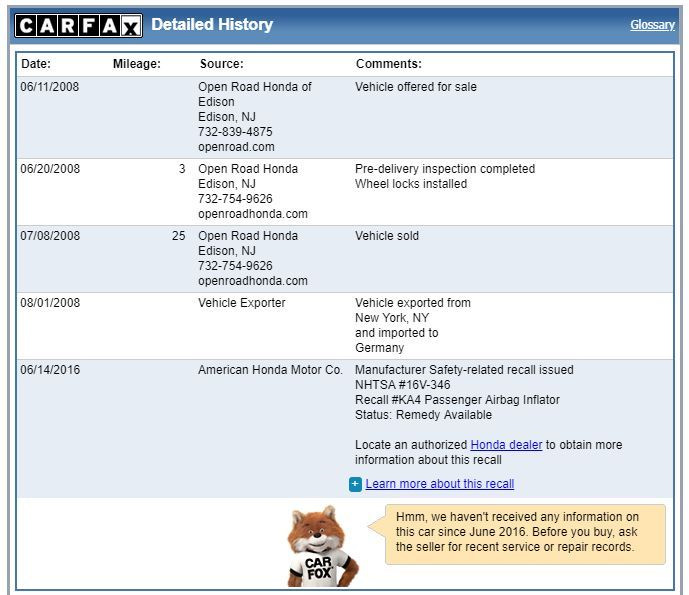The image size is (689, 595).
Task: Click the Honda dealer link
Action: pos(506,445)
